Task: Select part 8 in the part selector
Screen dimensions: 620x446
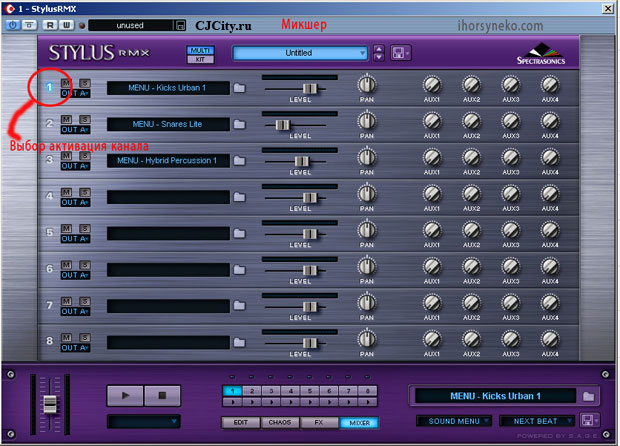Action: pyautogui.click(x=368, y=391)
